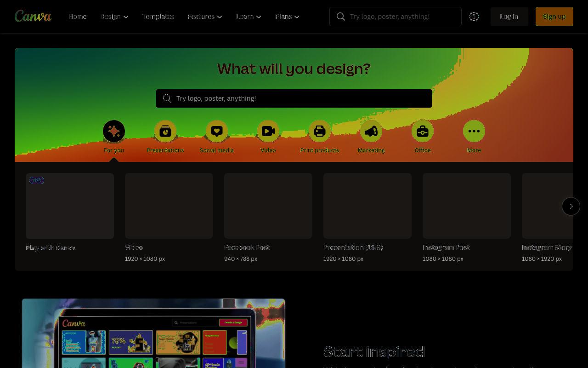Screen dimensions: 588x368
Task: Click the Facebook Post label
Action: coord(247,247)
